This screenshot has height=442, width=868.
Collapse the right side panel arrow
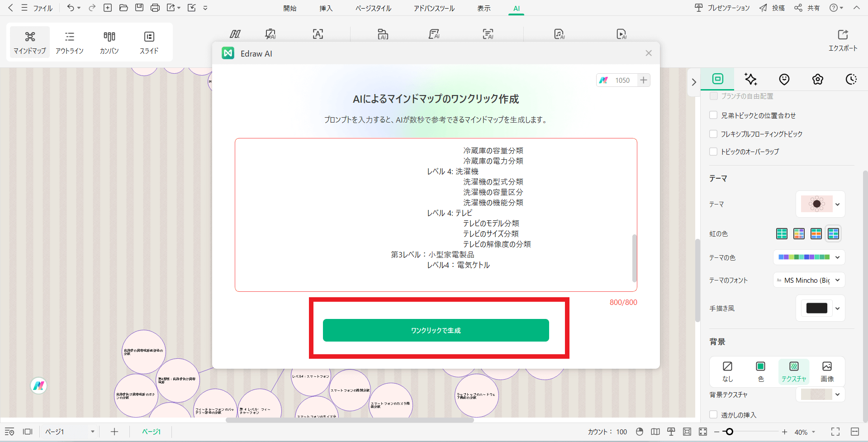click(x=694, y=82)
